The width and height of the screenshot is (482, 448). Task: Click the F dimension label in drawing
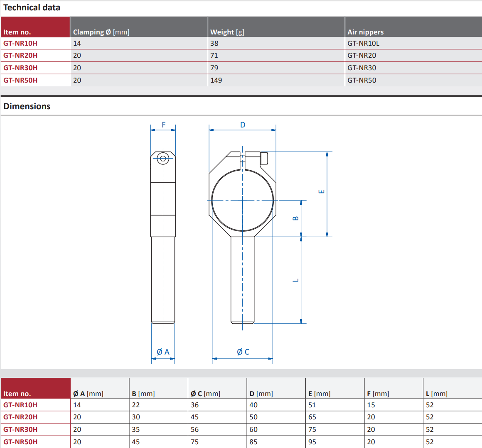pos(164,125)
